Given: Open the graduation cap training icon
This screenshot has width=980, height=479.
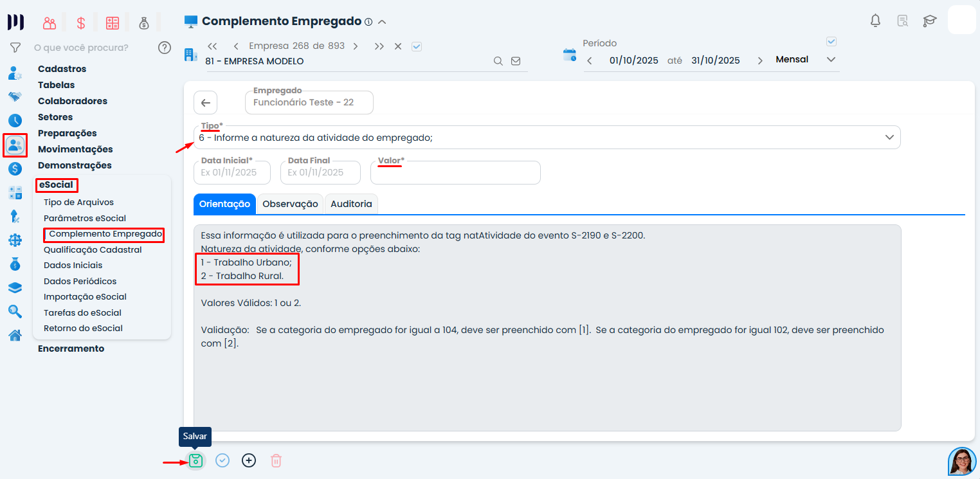Looking at the screenshot, I should tap(930, 21).
